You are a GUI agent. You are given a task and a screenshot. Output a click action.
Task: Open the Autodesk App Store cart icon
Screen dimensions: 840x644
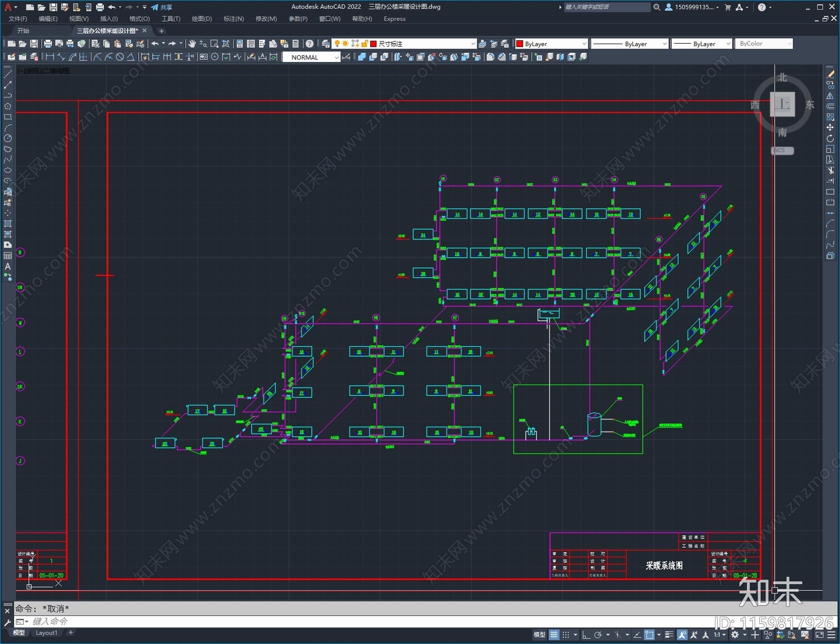[x=728, y=7]
